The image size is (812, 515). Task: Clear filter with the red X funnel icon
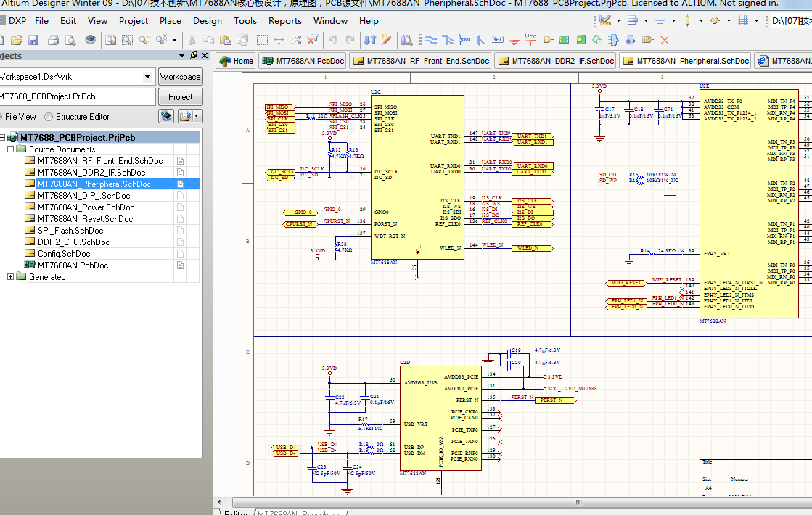coord(313,40)
